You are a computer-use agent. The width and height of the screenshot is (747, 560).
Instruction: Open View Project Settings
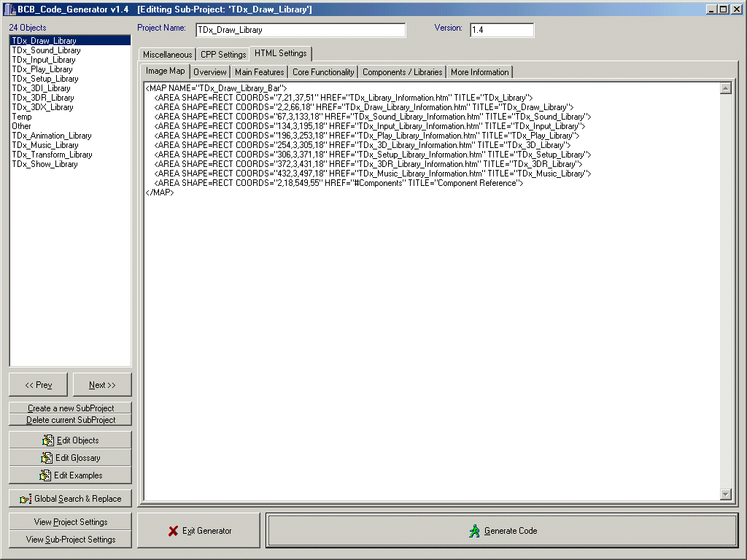(x=70, y=522)
